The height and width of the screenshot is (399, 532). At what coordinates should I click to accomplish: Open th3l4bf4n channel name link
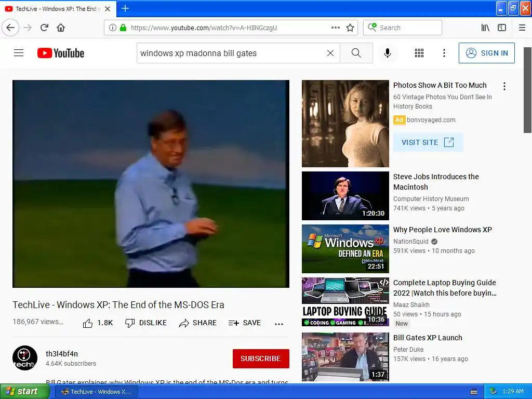point(62,353)
